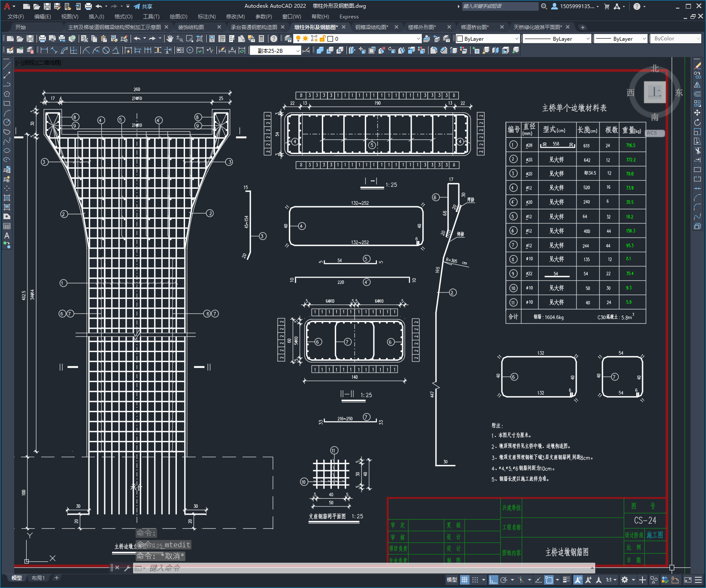The width and height of the screenshot is (706, 588).
Task: Toggle Lineweight display in the status bar
Action: tap(567, 580)
